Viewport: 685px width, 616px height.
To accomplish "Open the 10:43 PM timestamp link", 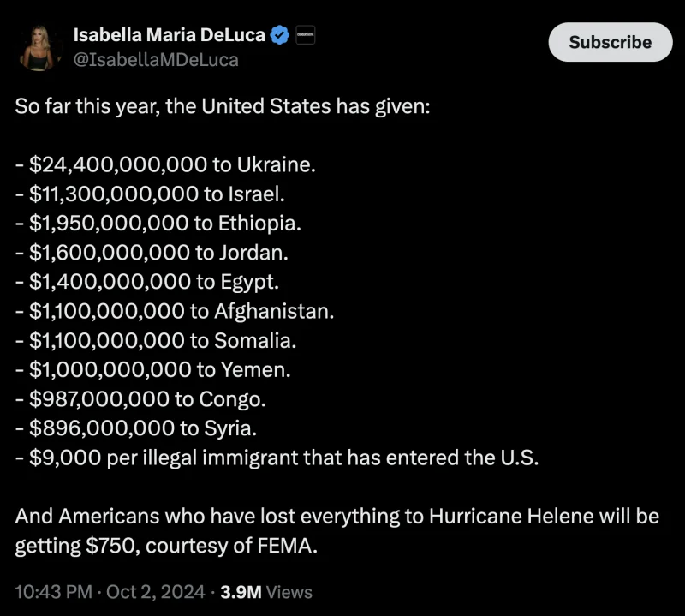I will coord(54,592).
